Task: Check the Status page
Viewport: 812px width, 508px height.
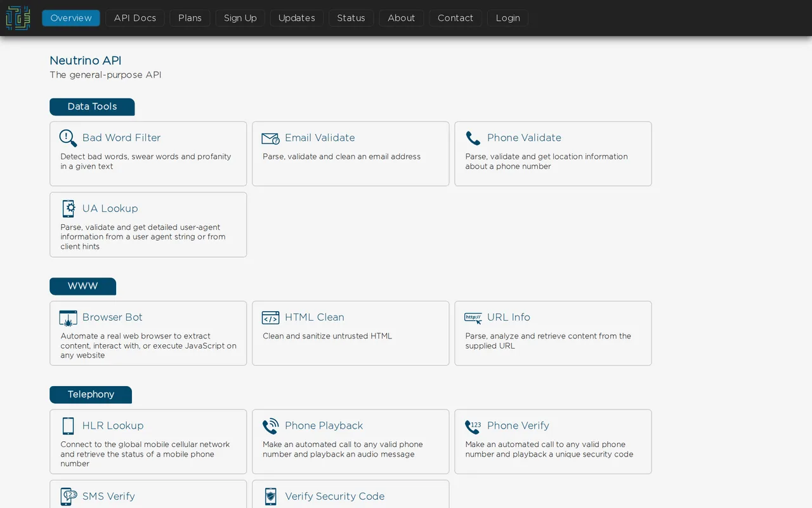Action: click(351, 18)
